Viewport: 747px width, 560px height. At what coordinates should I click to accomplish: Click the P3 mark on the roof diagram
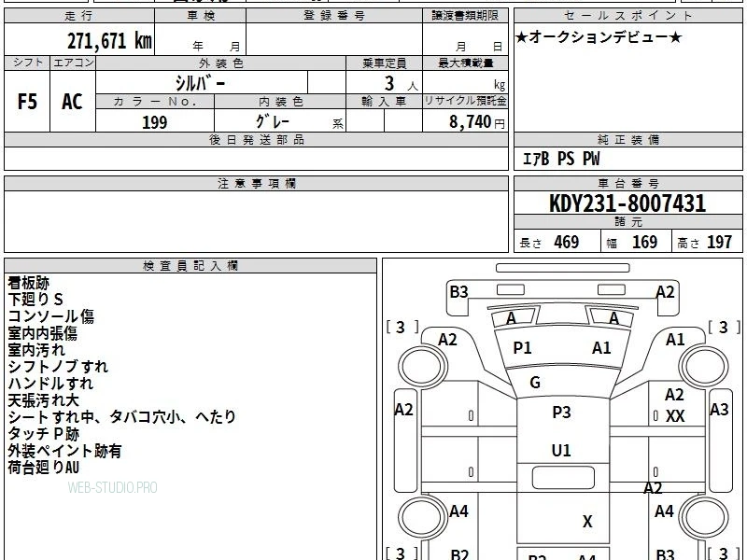[x=562, y=412]
